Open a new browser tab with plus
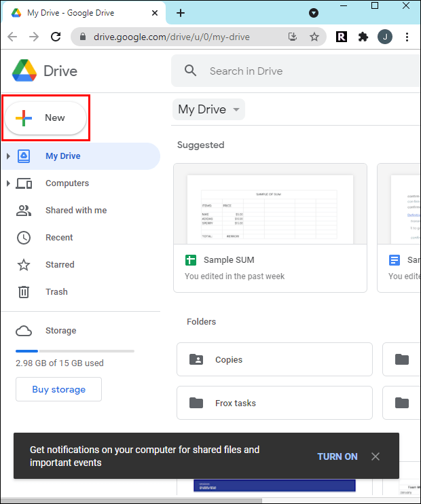 coord(181,13)
